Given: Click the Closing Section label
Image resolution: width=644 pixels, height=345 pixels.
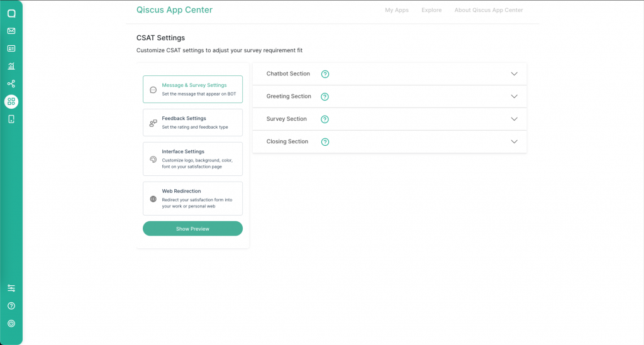Looking at the screenshot, I should pyautogui.click(x=287, y=141).
